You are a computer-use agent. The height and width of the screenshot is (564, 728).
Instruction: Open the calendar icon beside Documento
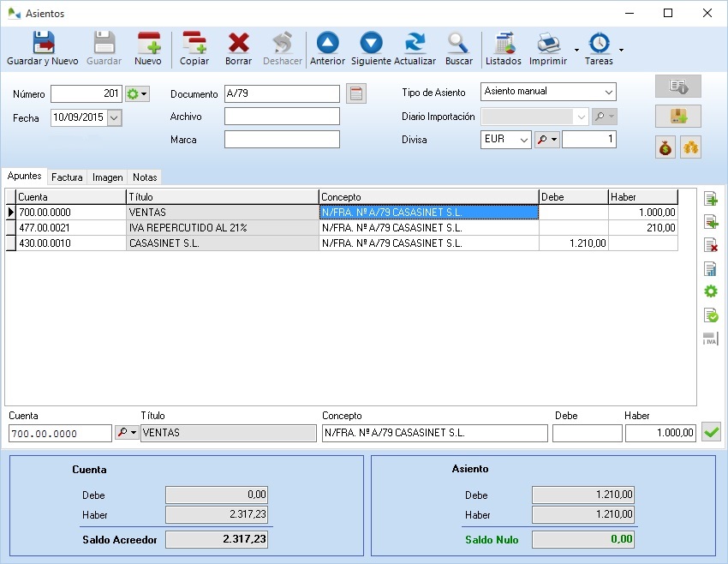[356, 93]
